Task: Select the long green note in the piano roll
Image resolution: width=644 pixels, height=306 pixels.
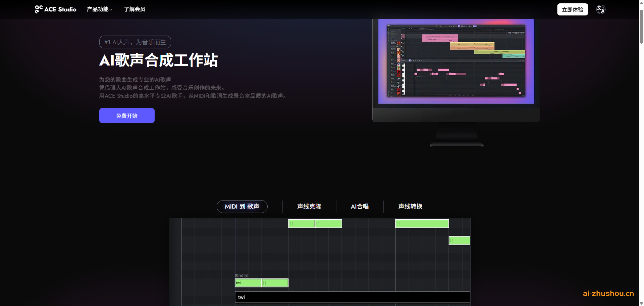Action: [x=422, y=223]
